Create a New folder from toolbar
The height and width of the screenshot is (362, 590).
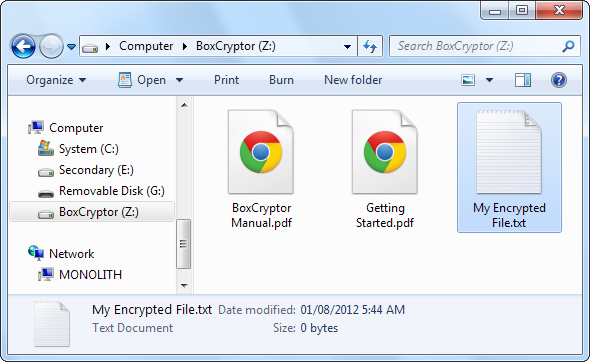(x=353, y=80)
